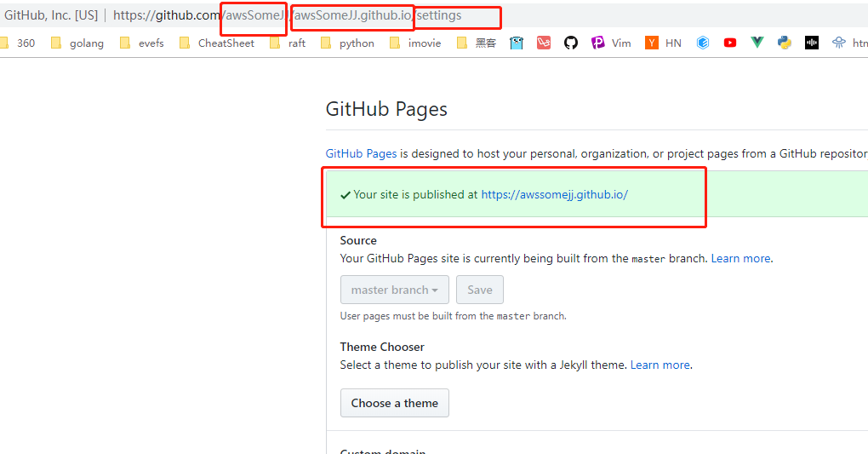
Task: Open the GitHub Pages documentation link
Action: 361,153
